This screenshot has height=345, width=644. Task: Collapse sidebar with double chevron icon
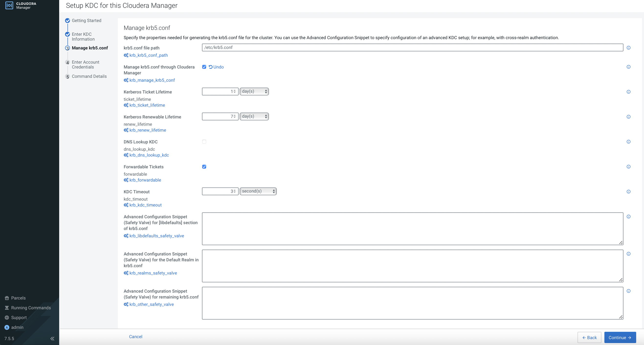(52, 338)
